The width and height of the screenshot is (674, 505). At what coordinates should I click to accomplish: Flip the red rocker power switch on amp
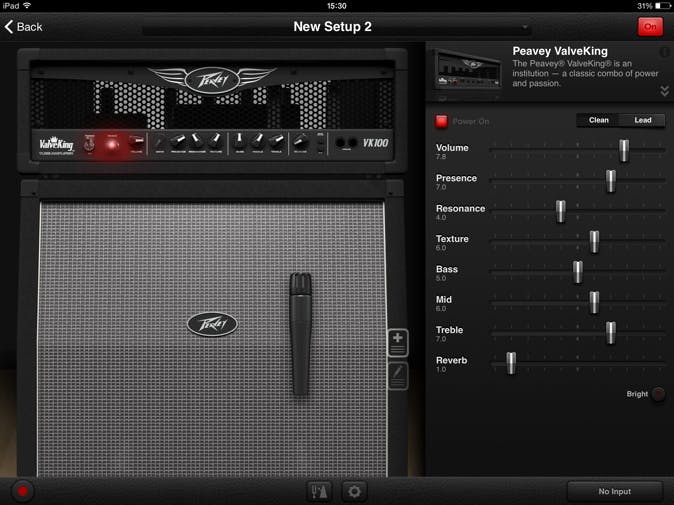coord(136,143)
